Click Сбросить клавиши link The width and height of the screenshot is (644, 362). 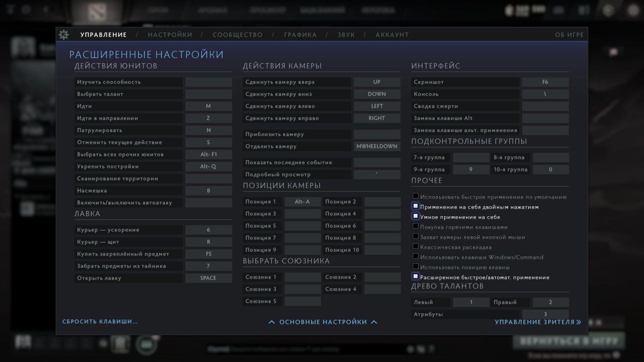tap(100, 321)
